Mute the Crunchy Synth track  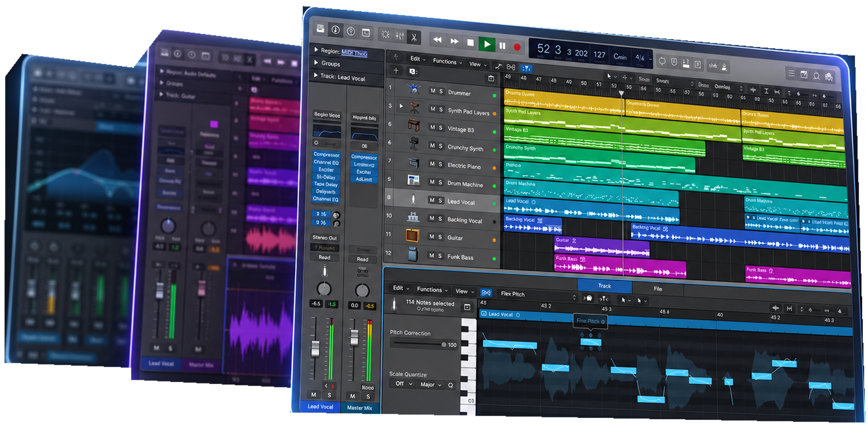[432, 146]
